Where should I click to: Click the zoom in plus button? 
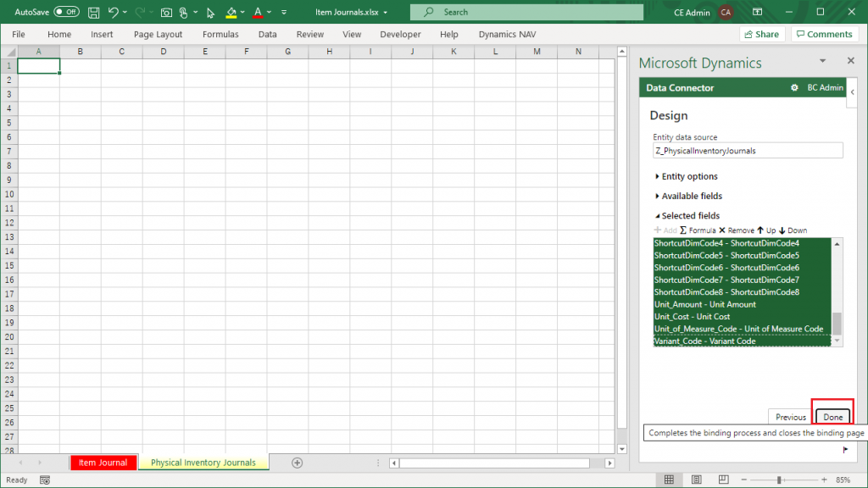[824, 480]
